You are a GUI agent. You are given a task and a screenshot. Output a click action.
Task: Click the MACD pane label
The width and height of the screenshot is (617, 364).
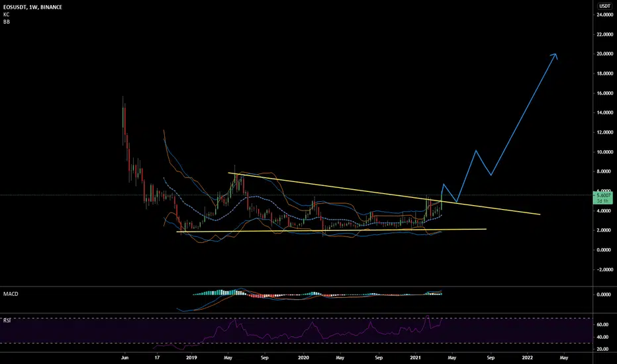click(x=11, y=294)
